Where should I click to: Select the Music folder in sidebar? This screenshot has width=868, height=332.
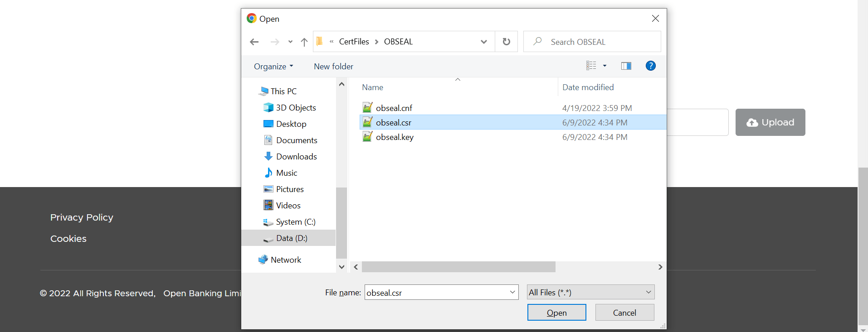(286, 173)
